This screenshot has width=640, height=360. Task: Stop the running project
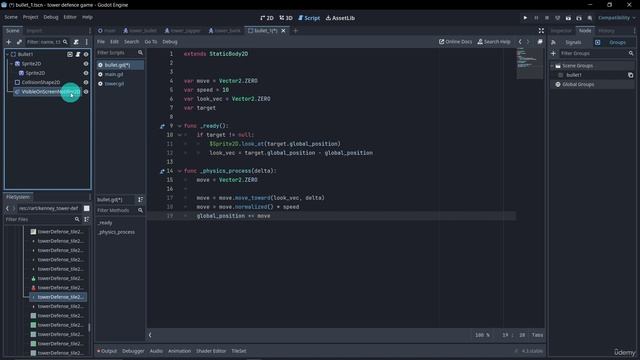[x=547, y=18]
